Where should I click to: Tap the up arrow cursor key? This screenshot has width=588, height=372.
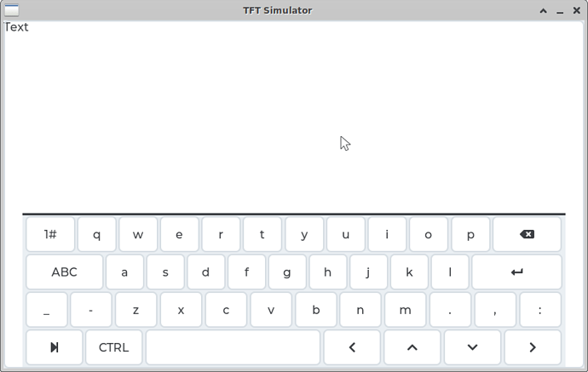pos(412,347)
